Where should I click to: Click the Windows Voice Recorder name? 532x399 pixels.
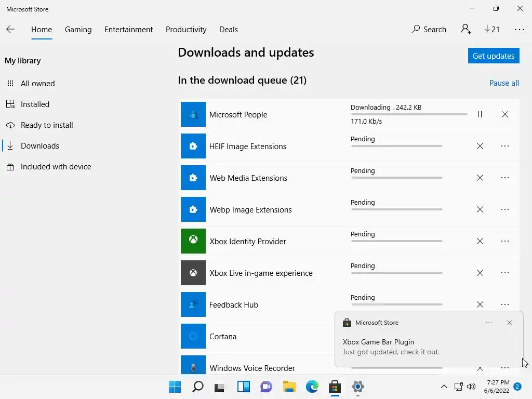[252, 368]
